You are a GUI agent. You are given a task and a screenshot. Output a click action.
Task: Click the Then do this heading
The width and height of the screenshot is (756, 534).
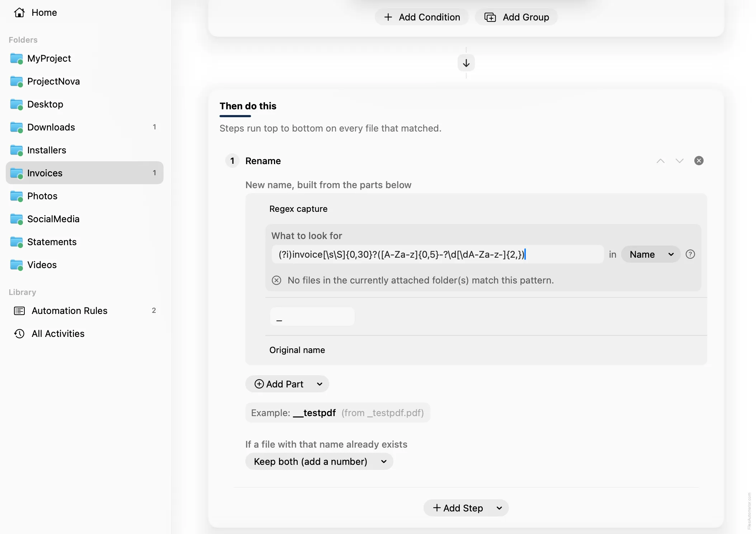click(248, 106)
